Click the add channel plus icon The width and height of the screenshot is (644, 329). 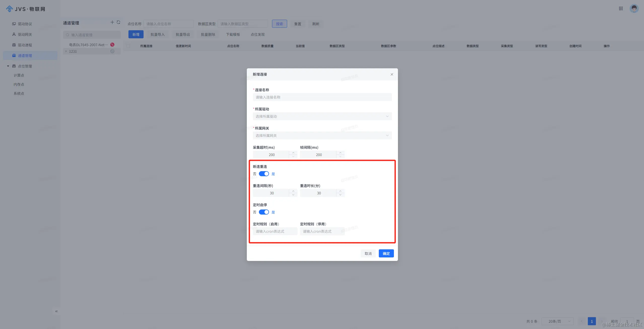tap(112, 22)
